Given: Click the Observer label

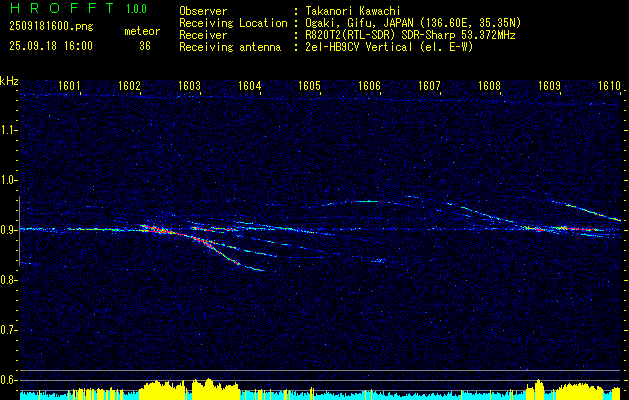Looking at the screenshot, I should 203,11.
